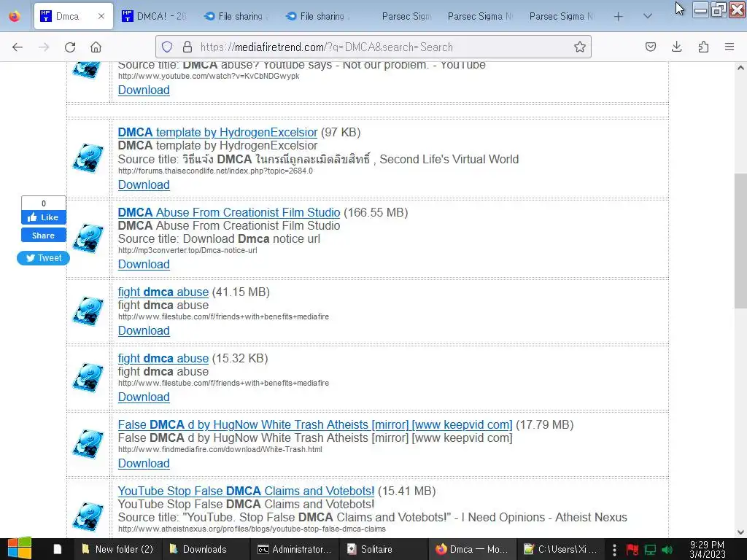Image resolution: width=747 pixels, height=560 pixels.
Task: Download the DMCA template by HydrogenExcelsior file
Action: [144, 184]
